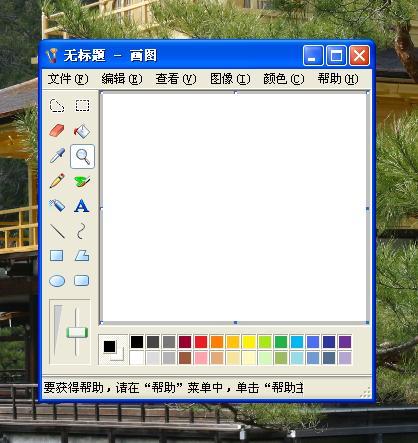Pick white in the palette
This screenshot has height=443, width=418.
click(x=137, y=358)
